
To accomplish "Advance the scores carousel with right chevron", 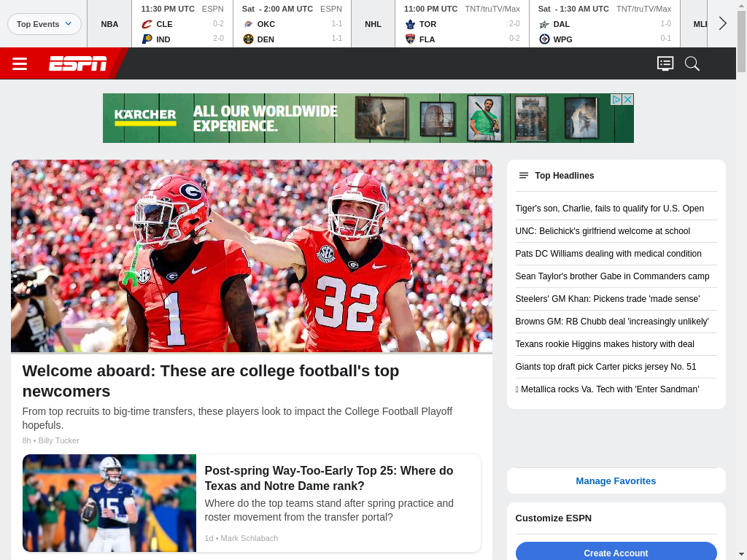I will pyautogui.click(x=723, y=23).
